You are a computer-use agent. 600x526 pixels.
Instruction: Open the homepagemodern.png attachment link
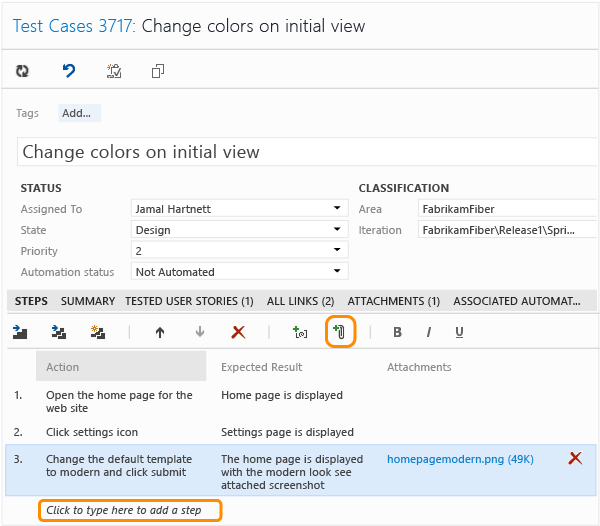(460, 459)
